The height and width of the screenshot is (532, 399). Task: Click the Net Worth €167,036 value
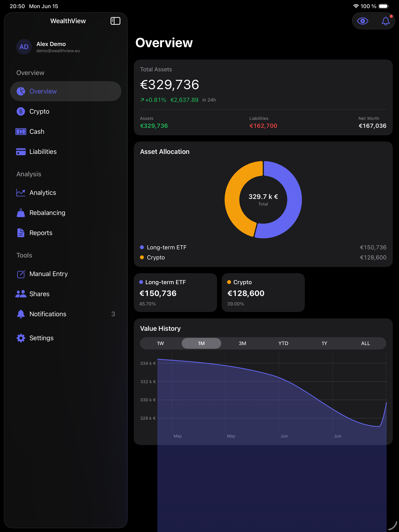click(372, 126)
